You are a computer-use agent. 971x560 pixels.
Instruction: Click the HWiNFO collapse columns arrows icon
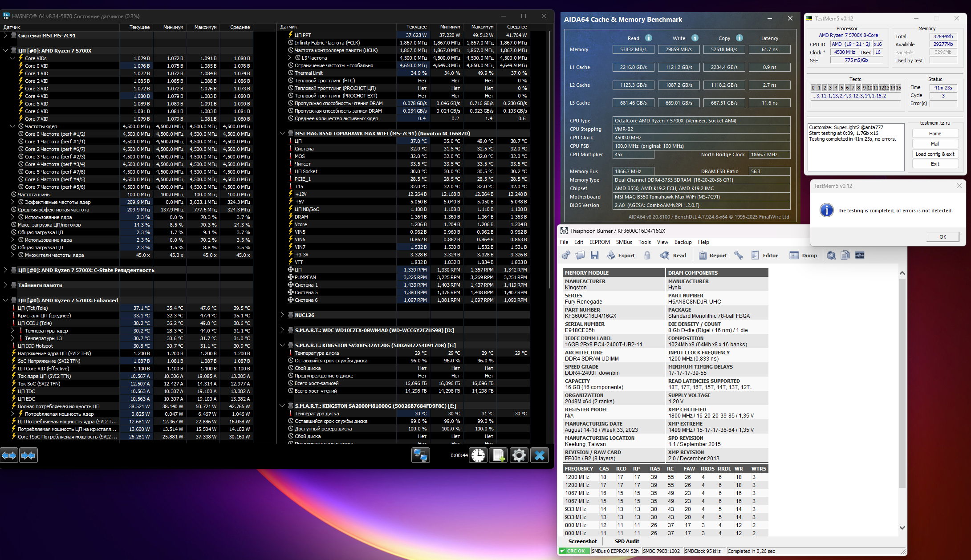coord(28,455)
